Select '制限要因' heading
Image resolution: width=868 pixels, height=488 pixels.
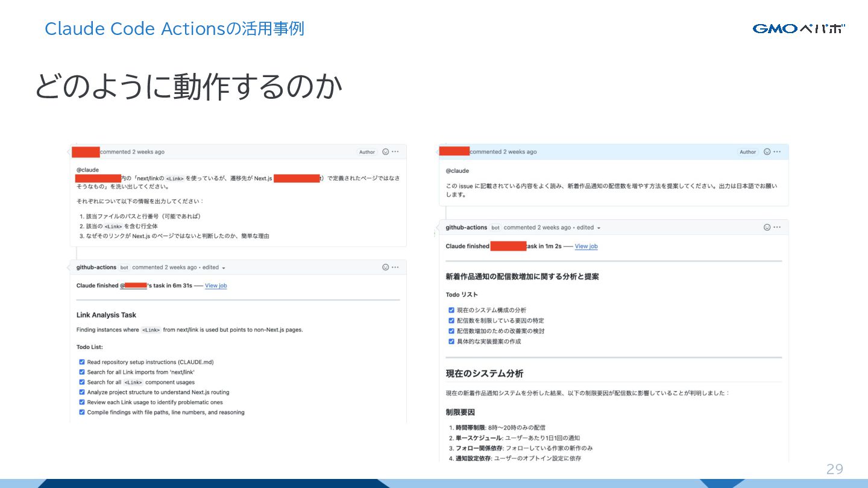pyautogui.click(x=461, y=412)
